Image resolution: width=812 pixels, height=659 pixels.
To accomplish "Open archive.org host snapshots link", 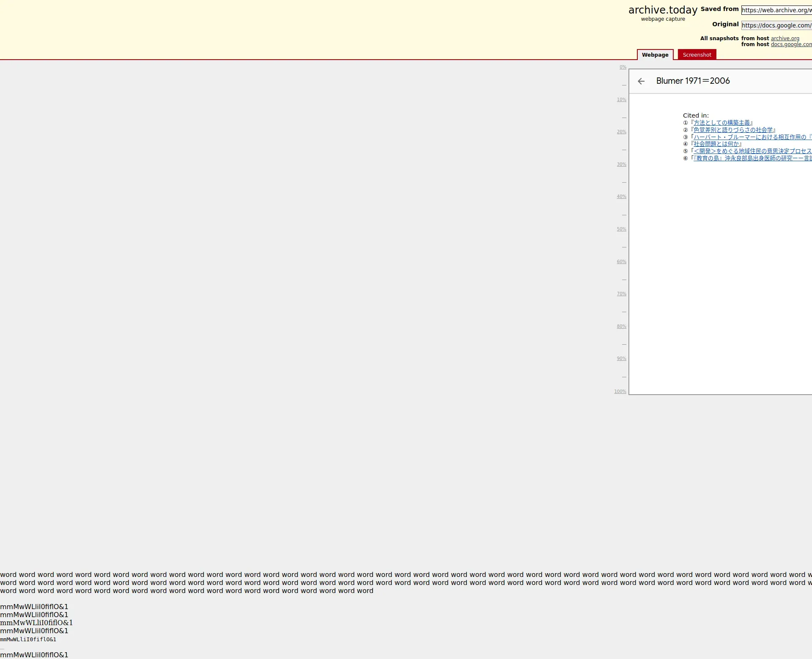I will click(785, 38).
